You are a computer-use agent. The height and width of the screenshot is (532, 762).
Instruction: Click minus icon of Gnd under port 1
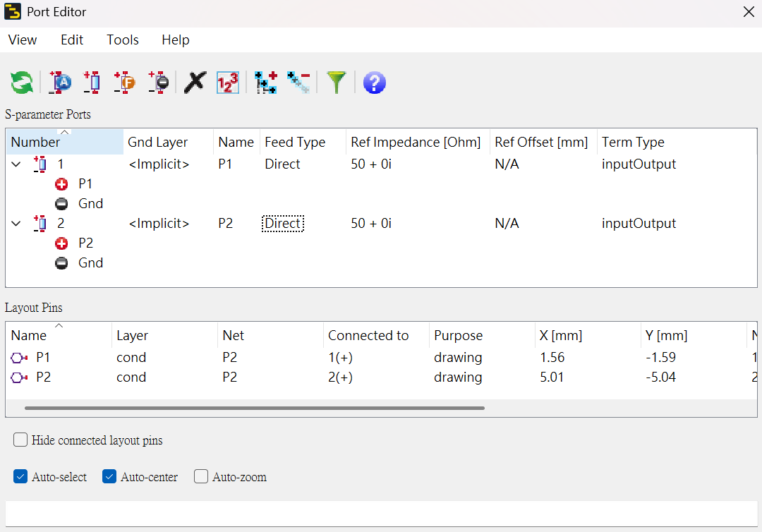(x=61, y=204)
